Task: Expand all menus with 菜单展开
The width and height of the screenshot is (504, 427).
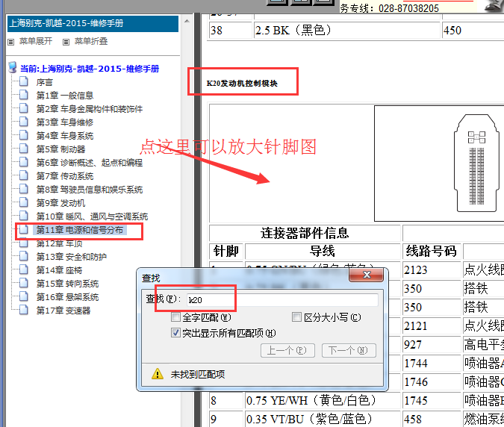Action: coord(35,42)
